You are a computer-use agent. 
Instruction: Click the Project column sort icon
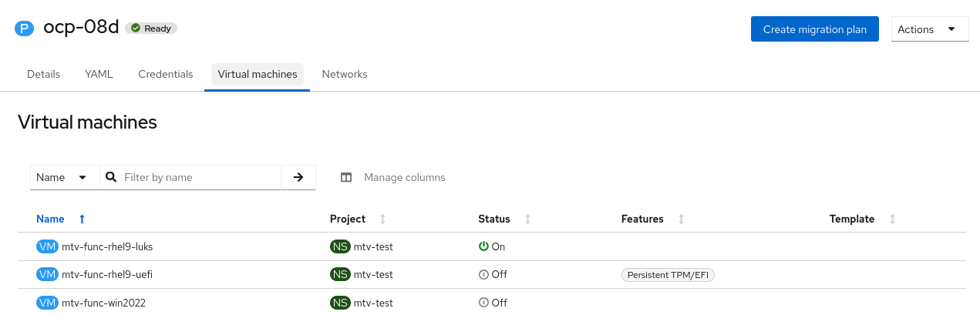(x=383, y=219)
